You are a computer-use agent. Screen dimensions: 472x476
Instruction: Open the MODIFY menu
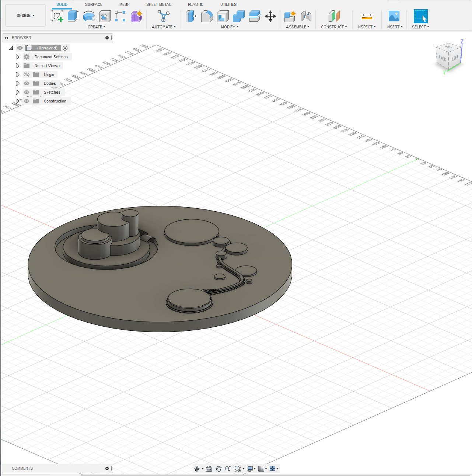tap(230, 27)
